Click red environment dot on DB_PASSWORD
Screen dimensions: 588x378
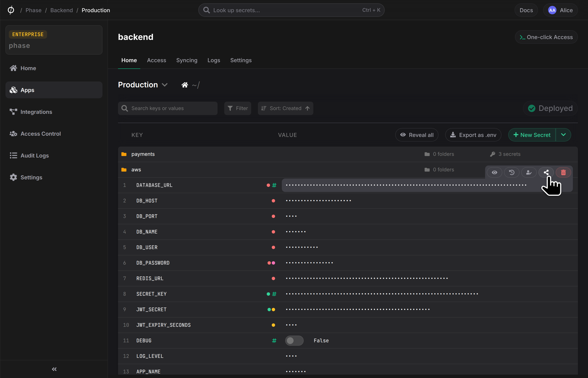pyautogui.click(x=269, y=263)
